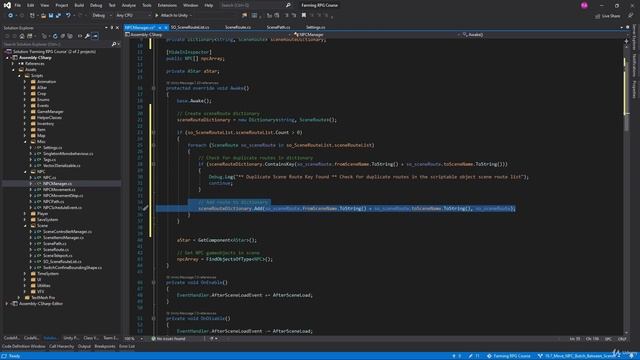
Task: Click the screwdriver quick actions icon in margin
Action: [145, 209]
